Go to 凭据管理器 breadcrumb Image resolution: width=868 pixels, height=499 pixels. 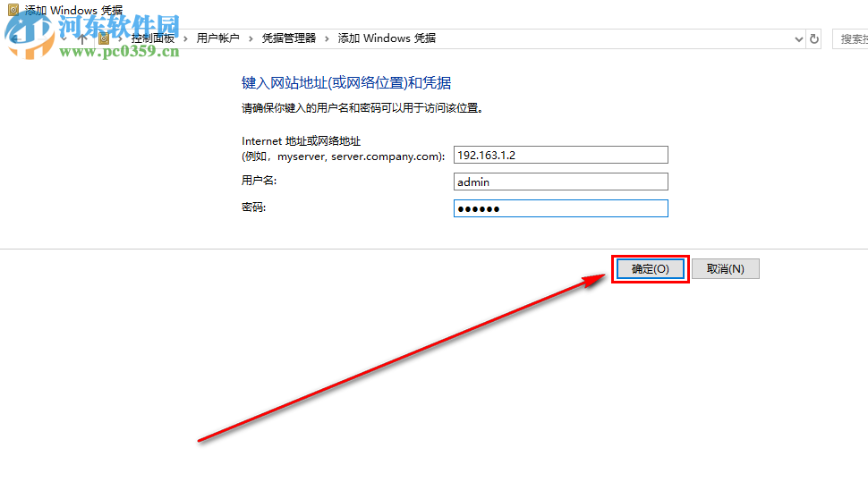[288, 38]
